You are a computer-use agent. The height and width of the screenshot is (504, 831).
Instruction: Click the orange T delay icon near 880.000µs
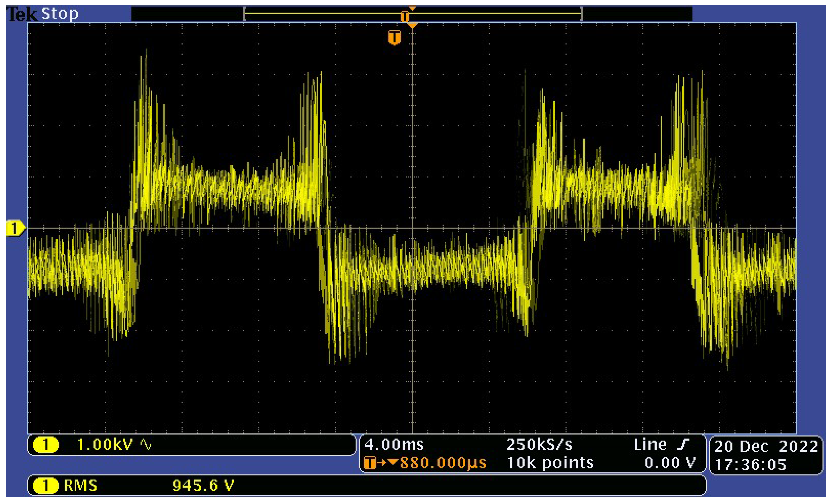[370, 463]
